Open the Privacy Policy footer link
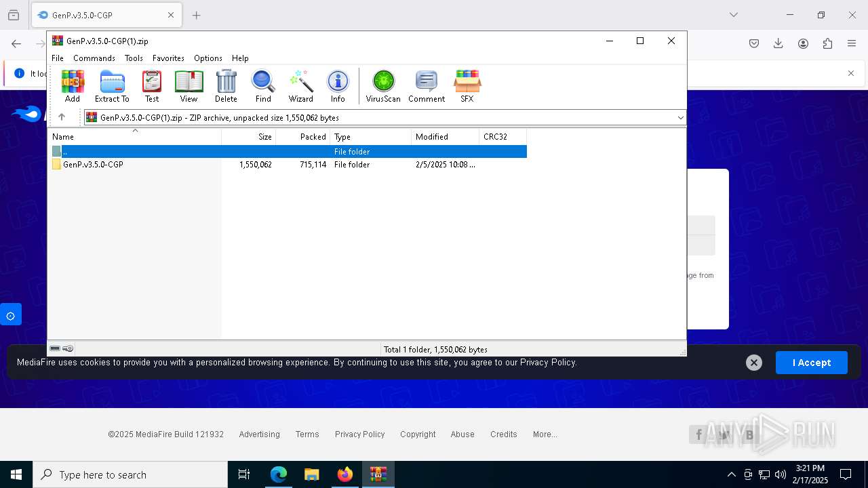This screenshot has width=868, height=488. [359, 434]
